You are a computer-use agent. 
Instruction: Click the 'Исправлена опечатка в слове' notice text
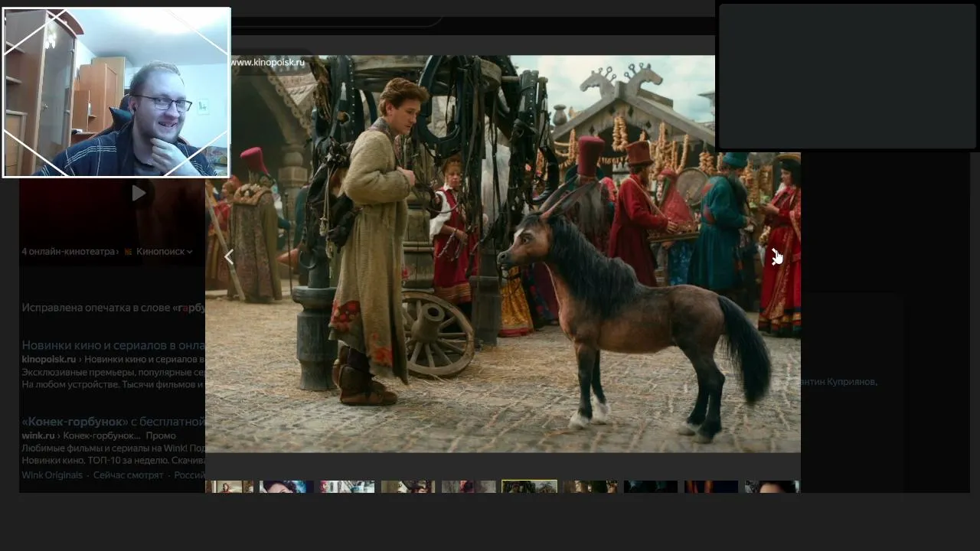point(96,308)
